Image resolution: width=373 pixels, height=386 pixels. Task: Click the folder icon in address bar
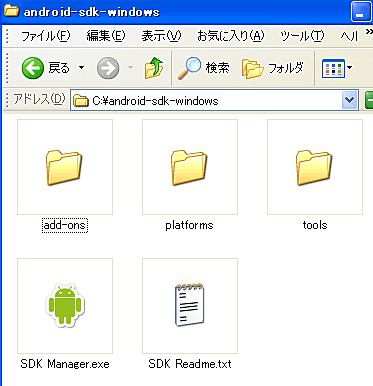click(x=81, y=100)
